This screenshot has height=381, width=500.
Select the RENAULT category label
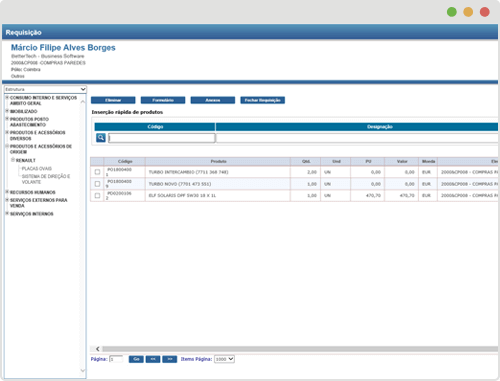click(26, 160)
